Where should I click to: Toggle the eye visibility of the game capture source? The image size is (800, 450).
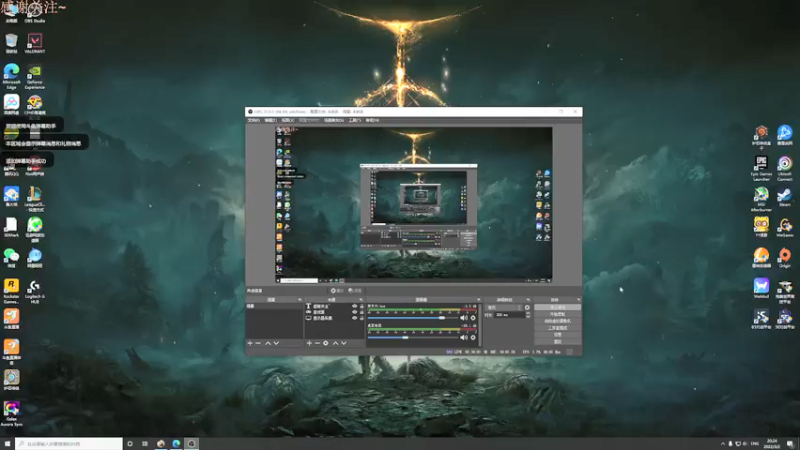click(355, 312)
